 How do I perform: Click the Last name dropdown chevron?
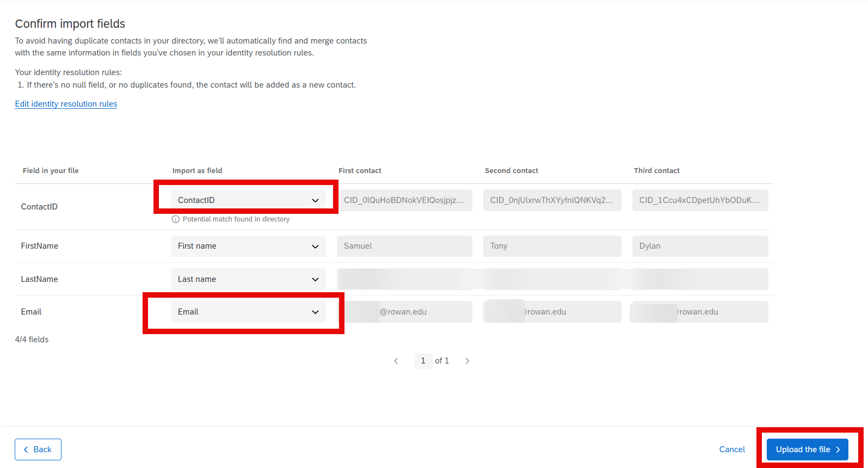pos(315,279)
